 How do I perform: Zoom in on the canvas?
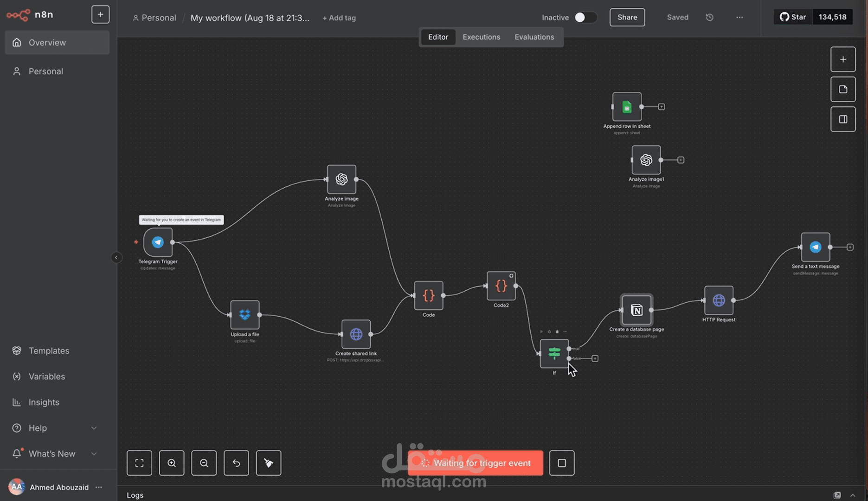click(172, 463)
